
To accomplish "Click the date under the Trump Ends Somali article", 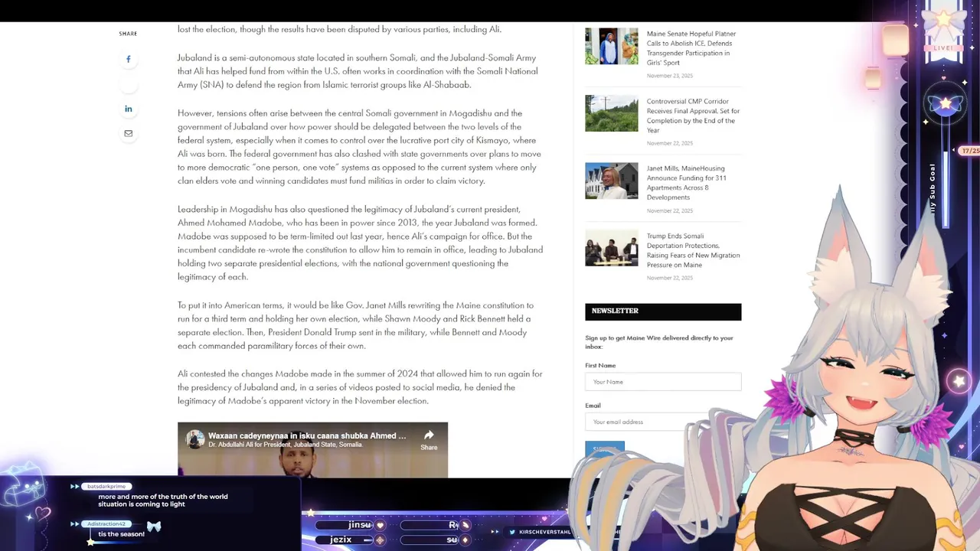I will click(669, 278).
